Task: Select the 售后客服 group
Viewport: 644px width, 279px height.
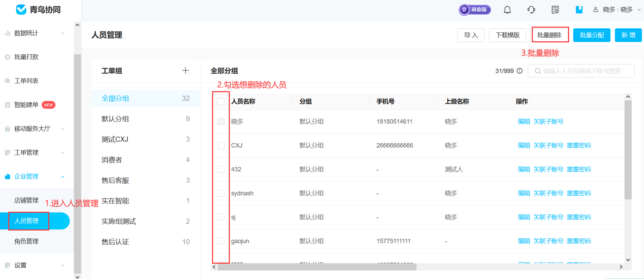Action: (x=146, y=180)
